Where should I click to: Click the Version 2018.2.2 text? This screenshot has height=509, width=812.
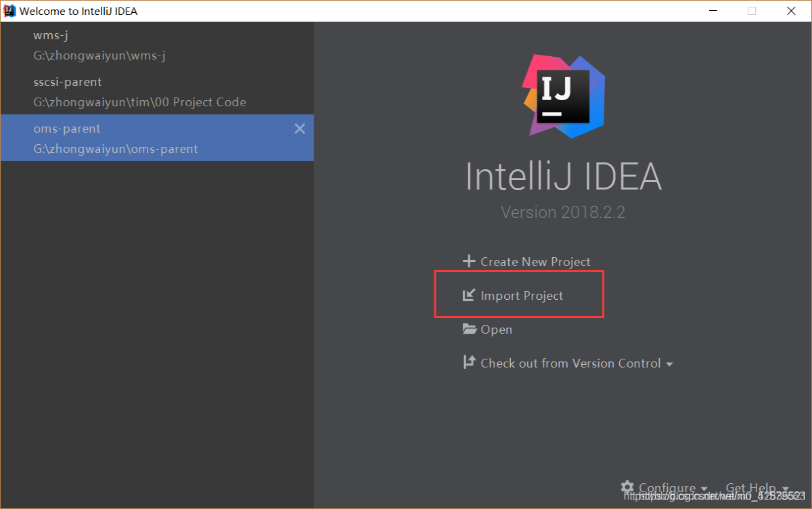pos(563,212)
